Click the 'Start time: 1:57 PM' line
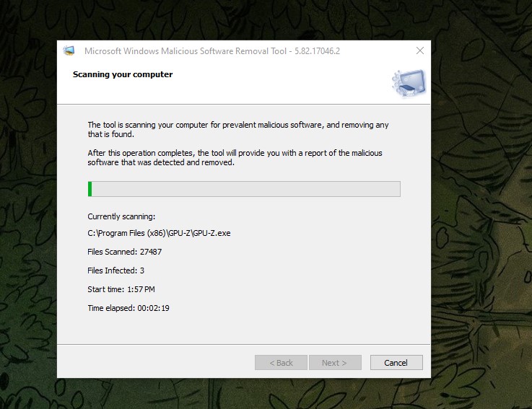 click(x=121, y=289)
